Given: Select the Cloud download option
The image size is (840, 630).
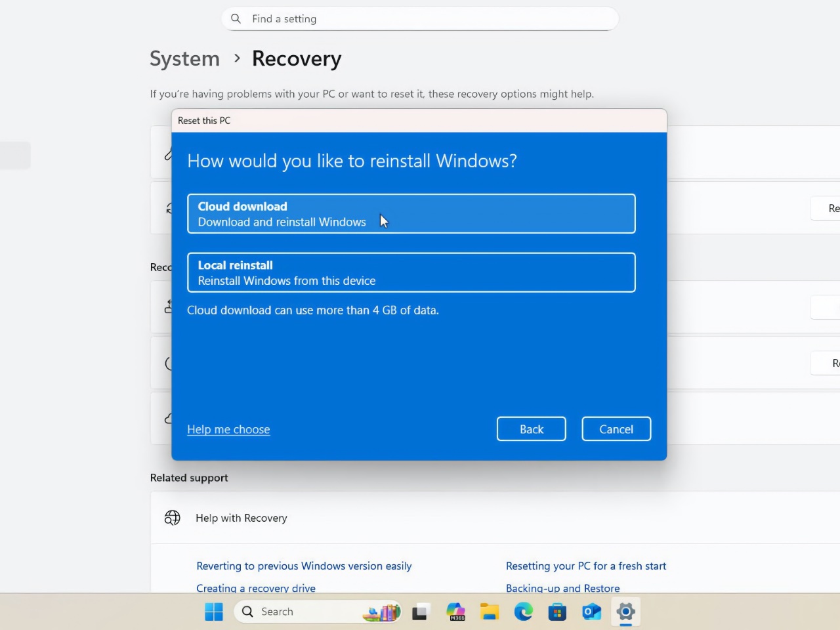Looking at the screenshot, I should click(x=411, y=213).
